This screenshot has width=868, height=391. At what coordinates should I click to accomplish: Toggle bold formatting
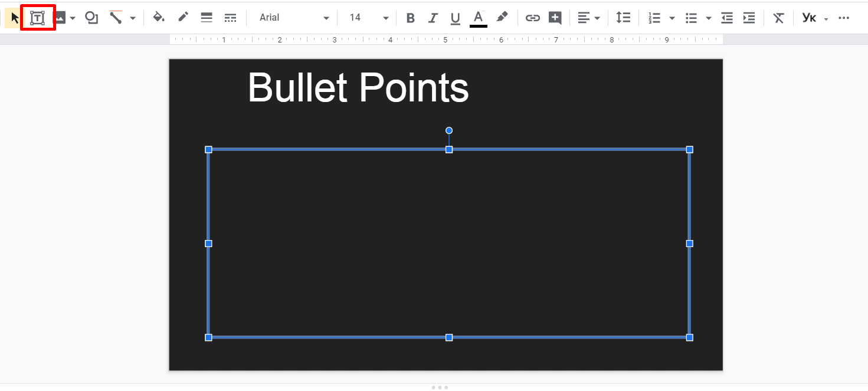pos(410,18)
